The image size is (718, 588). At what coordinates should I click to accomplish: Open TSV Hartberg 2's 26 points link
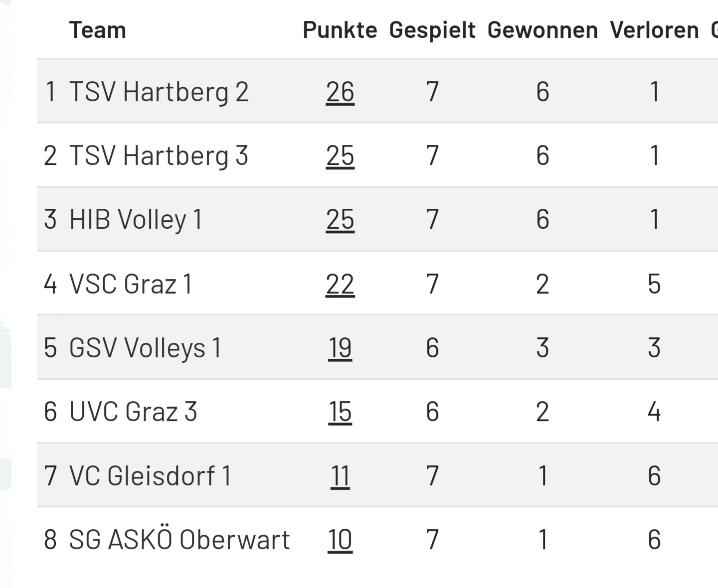point(340,92)
